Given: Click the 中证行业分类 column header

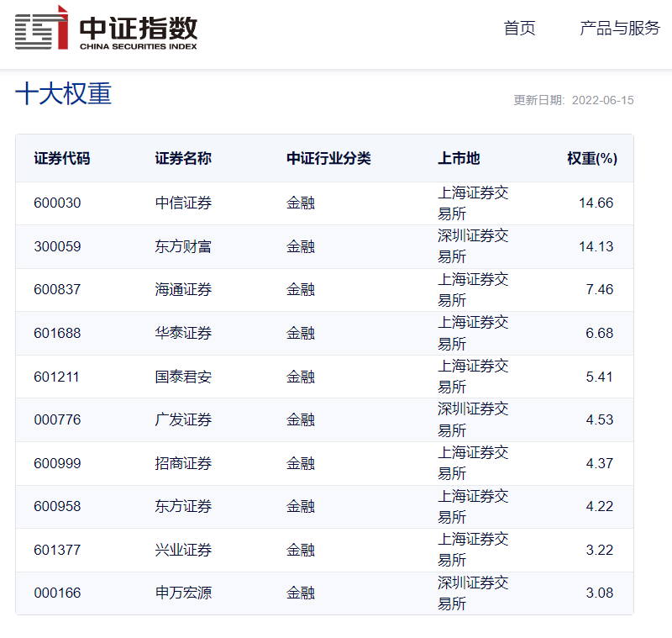Looking at the screenshot, I should 328,159.
